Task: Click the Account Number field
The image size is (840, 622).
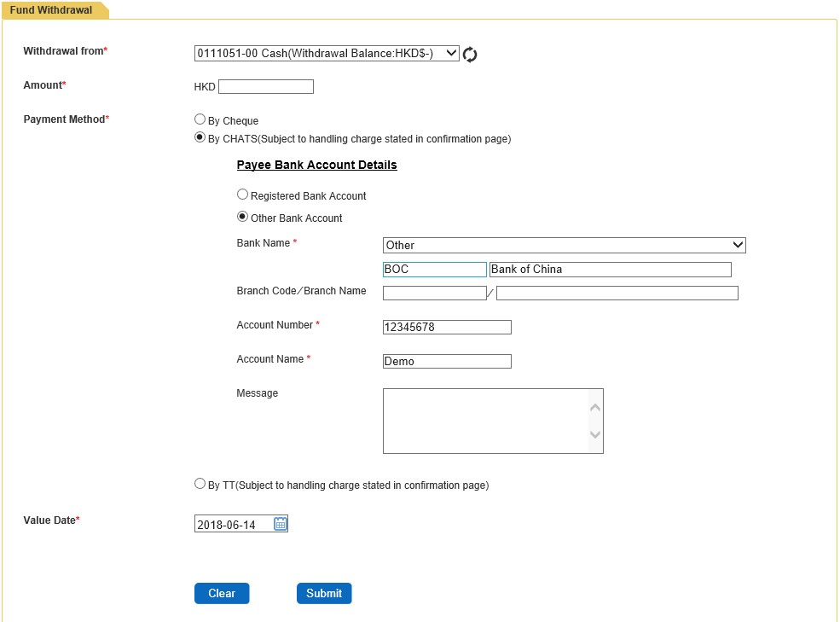Action: pos(448,327)
